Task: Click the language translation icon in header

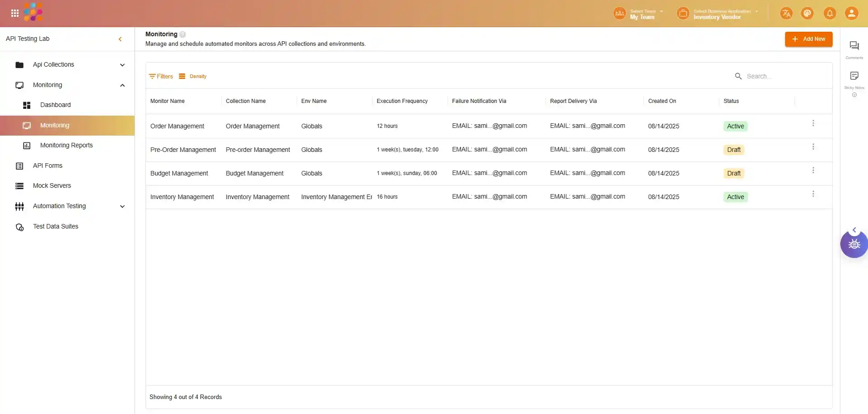Action: click(786, 13)
